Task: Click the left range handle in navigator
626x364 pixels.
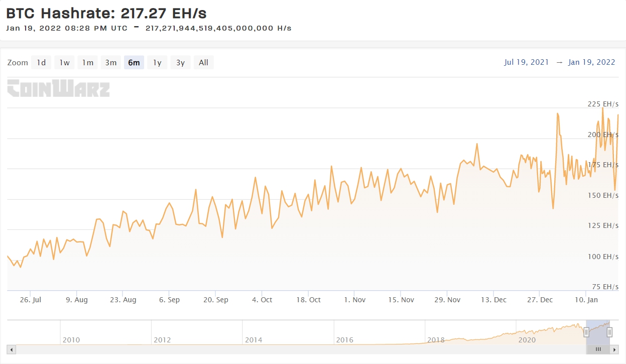Action: click(x=586, y=332)
